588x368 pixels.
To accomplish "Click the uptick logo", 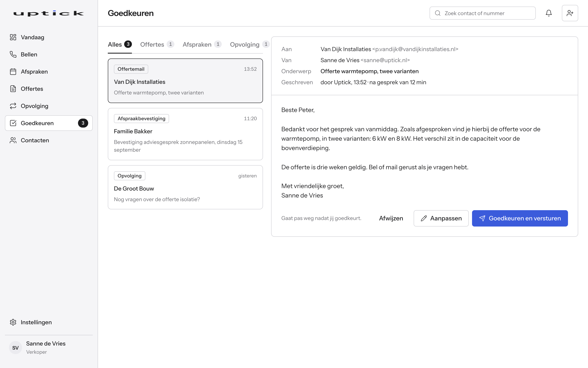I will pyautogui.click(x=49, y=13).
